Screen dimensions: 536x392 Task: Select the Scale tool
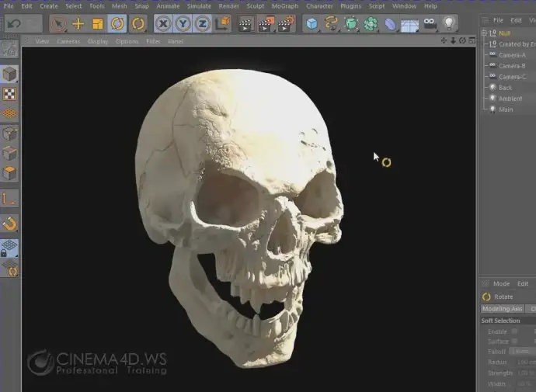click(97, 24)
